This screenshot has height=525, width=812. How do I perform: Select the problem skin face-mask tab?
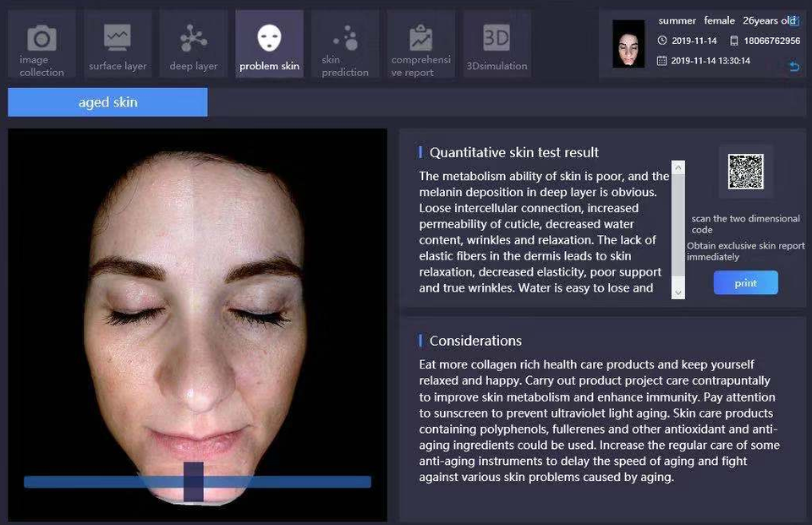269,44
